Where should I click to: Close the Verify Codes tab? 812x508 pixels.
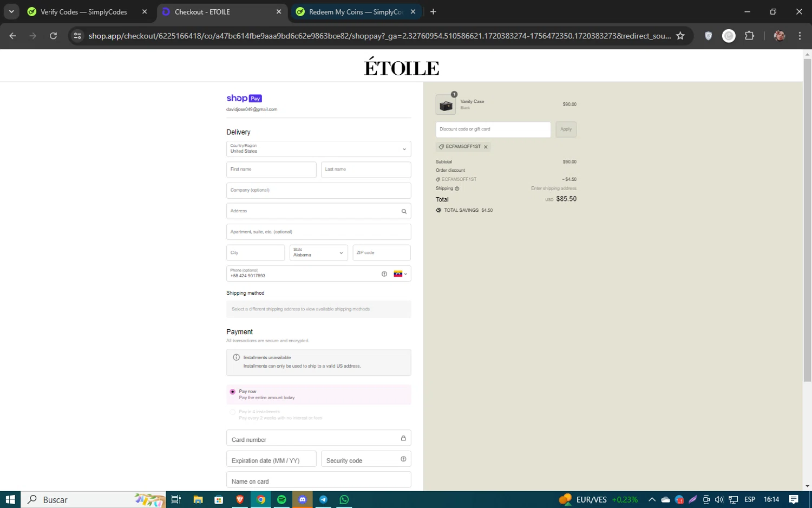pos(145,11)
